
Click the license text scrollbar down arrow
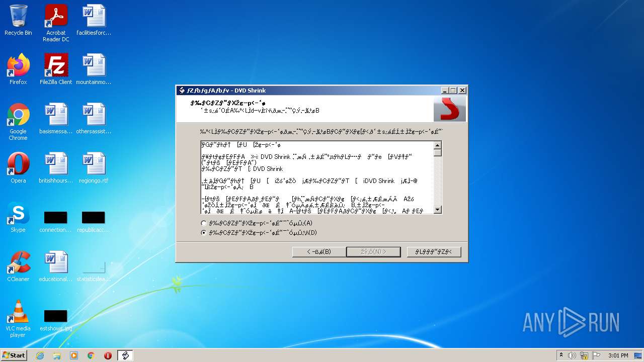(x=438, y=210)
